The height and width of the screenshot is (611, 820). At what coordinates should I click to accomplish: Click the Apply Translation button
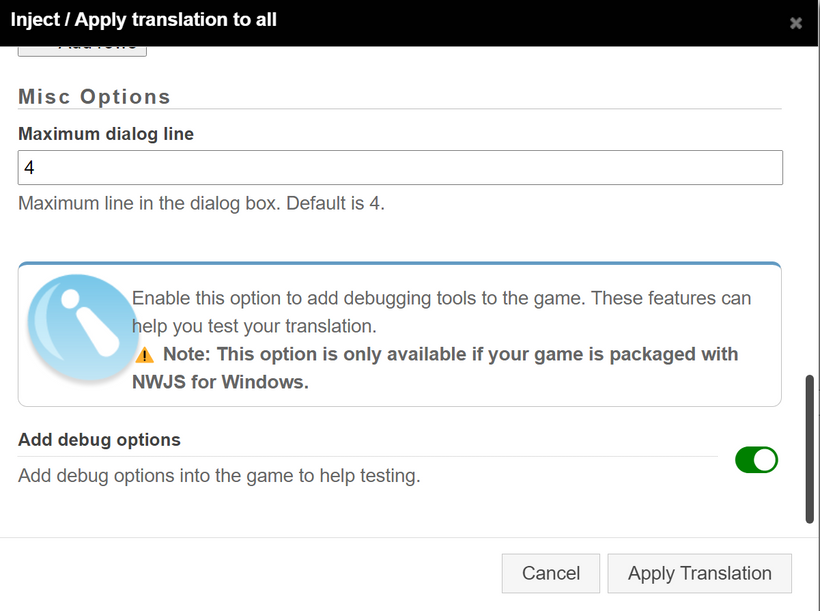pos(699,574)
